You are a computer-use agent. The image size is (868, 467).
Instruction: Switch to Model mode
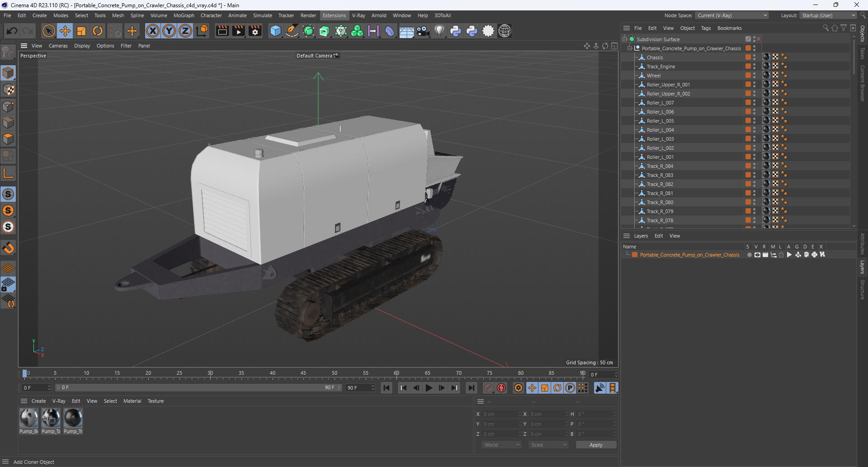[8, 73]
